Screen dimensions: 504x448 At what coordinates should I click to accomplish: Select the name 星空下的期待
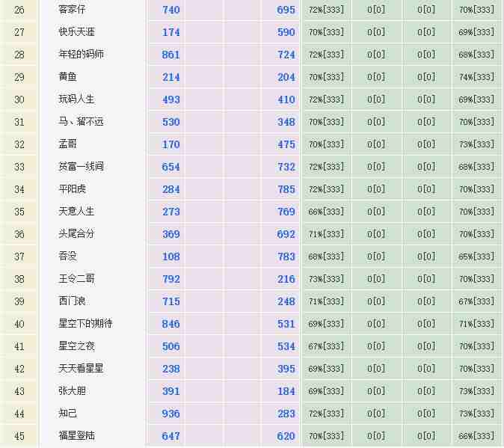[85, 324]
